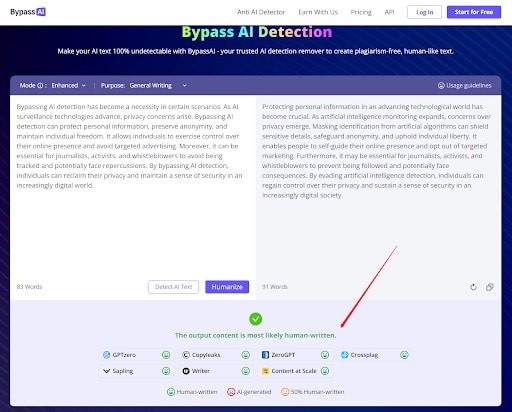The image size is (512, 412).
Task: Click the Writer smiley result icon
Action: click(246, 371)
